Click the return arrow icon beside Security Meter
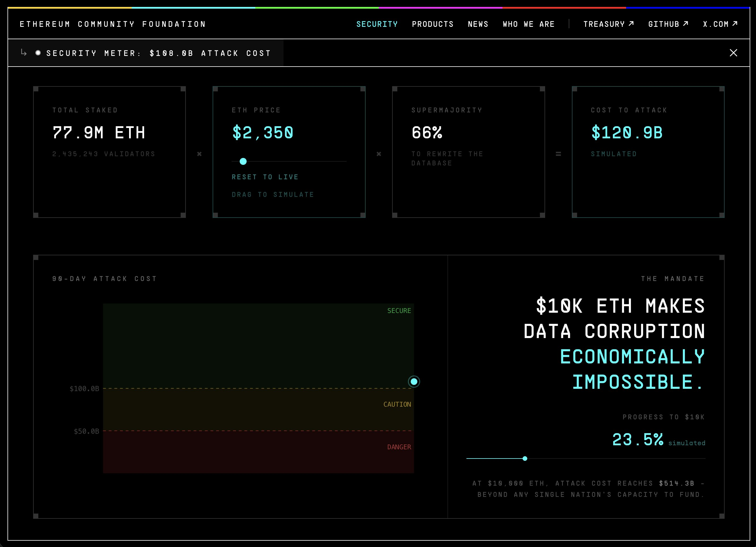The image size is (756, 547). point(24,52)
